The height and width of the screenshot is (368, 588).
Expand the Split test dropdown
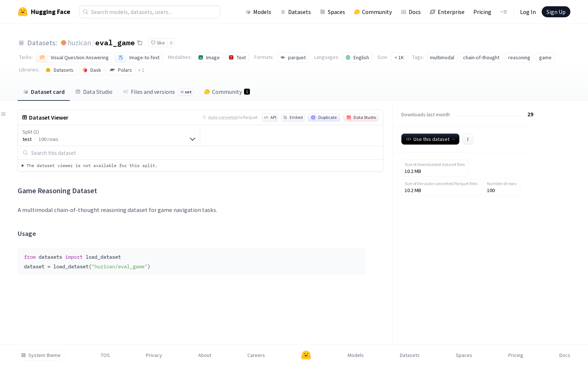(x=109, y=135)
